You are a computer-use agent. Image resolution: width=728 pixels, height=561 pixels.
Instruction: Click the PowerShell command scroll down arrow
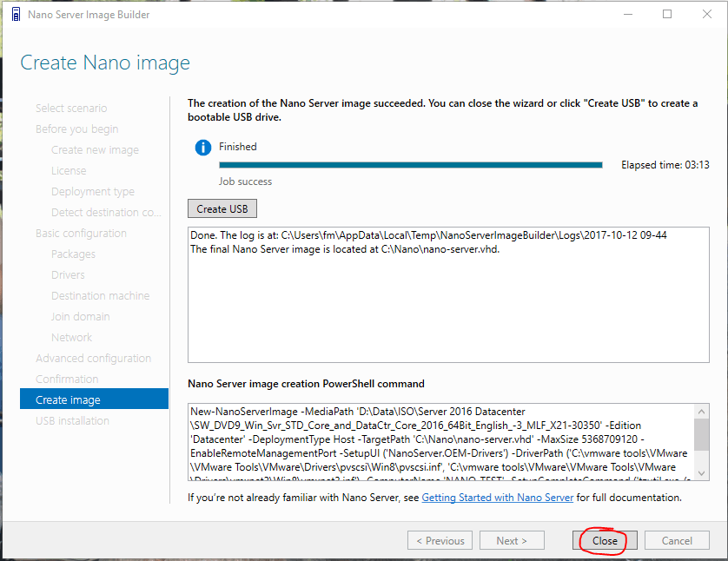(x=702, y=472)
